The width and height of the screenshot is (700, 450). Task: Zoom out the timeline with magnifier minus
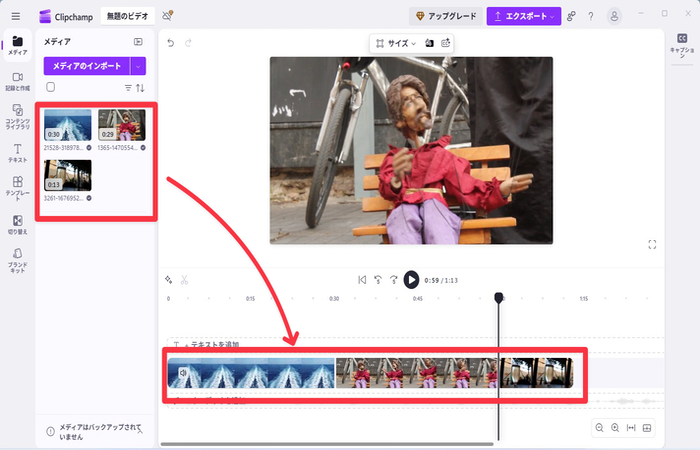(x=599, y=428)
